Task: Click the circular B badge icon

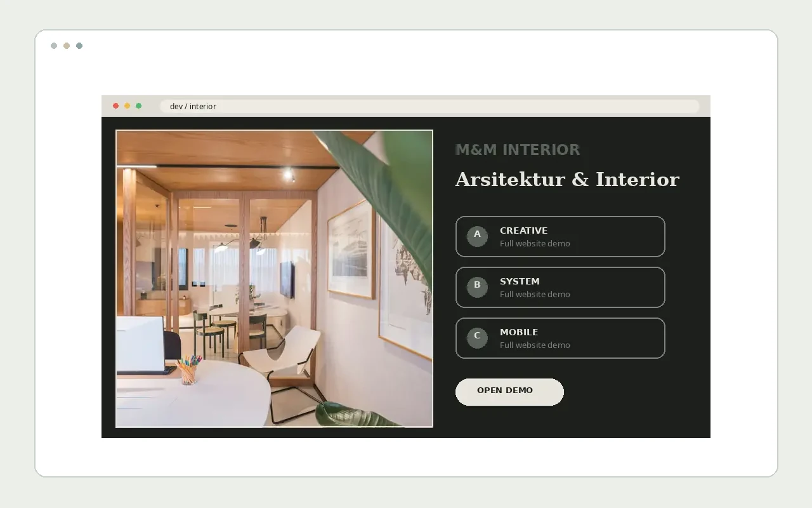Action: tap(477, 287)
